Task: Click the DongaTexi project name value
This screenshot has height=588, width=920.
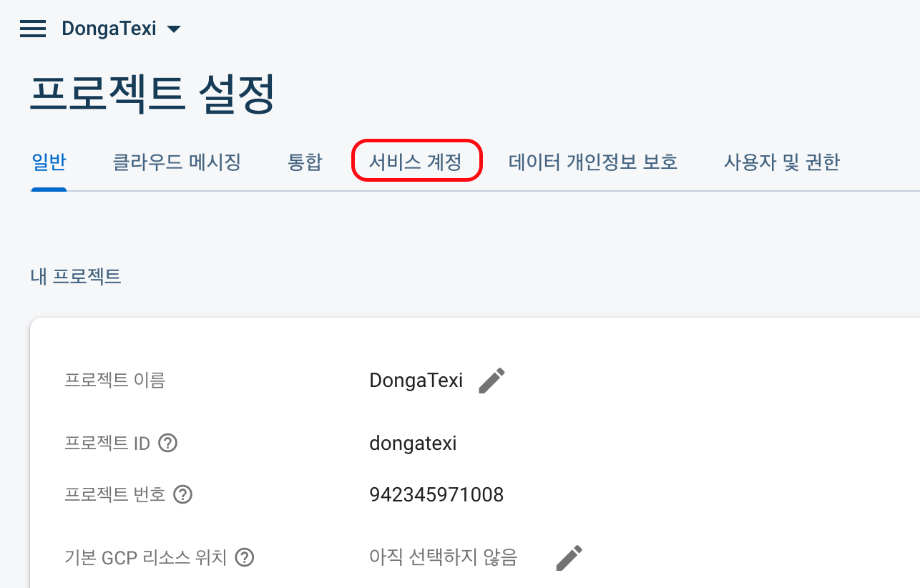Action: coord(416,381)
